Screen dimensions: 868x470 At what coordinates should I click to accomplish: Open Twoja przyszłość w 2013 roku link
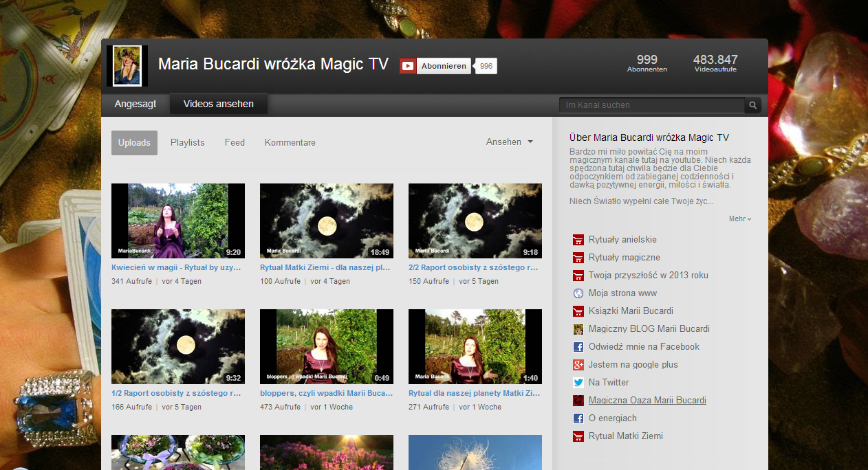(x=649, y=276)
